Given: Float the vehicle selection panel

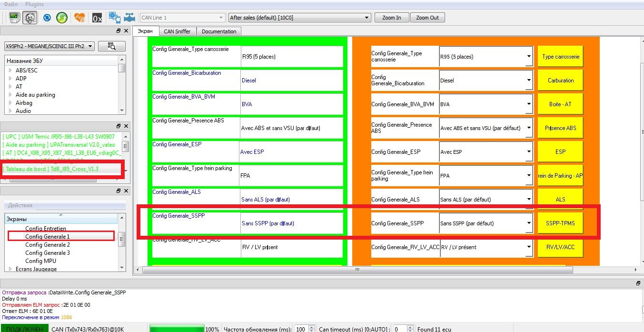Looking at the screenshot, I should (x=119, y=31).
